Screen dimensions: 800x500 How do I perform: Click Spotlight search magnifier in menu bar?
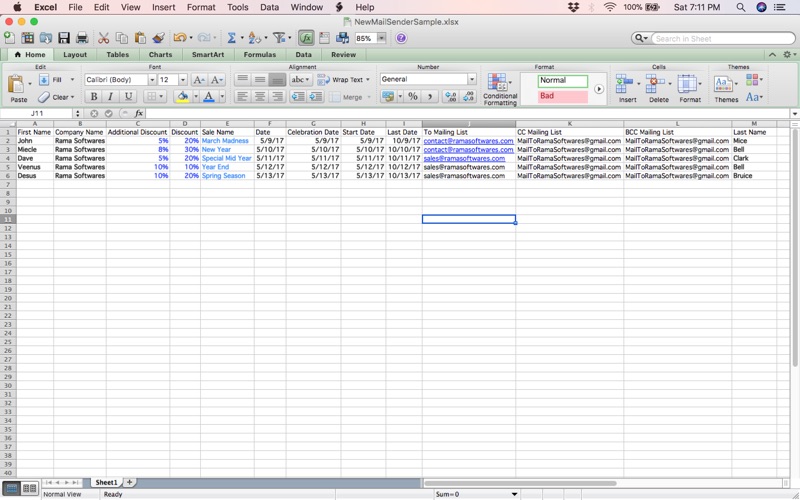click(740, 7)
